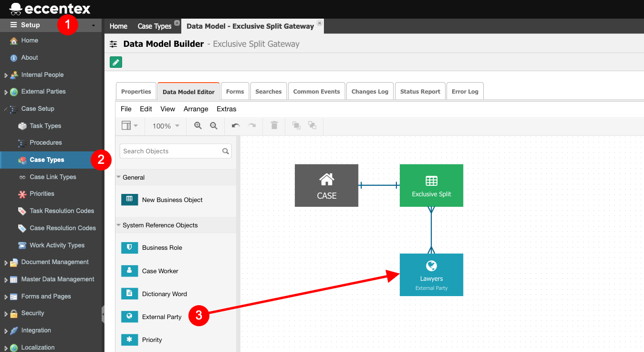Click the sidebar collapse handle

pyautogui.click(x=103, y=315)
